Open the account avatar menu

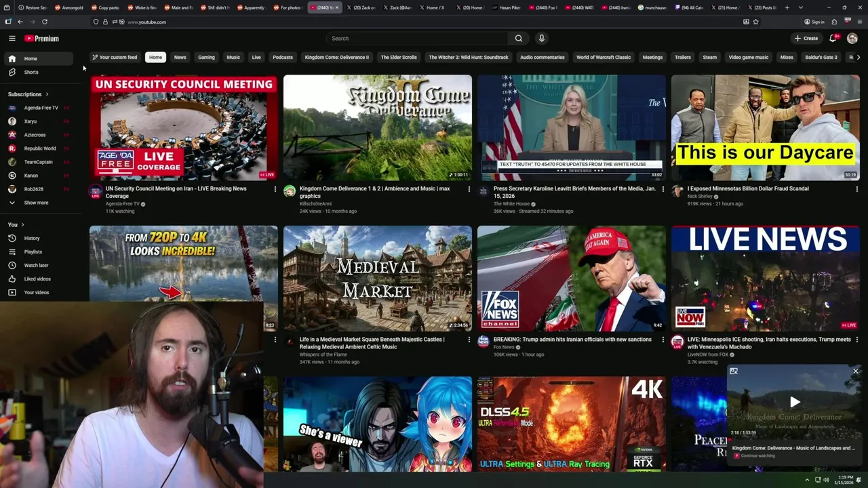pos(852,39)
